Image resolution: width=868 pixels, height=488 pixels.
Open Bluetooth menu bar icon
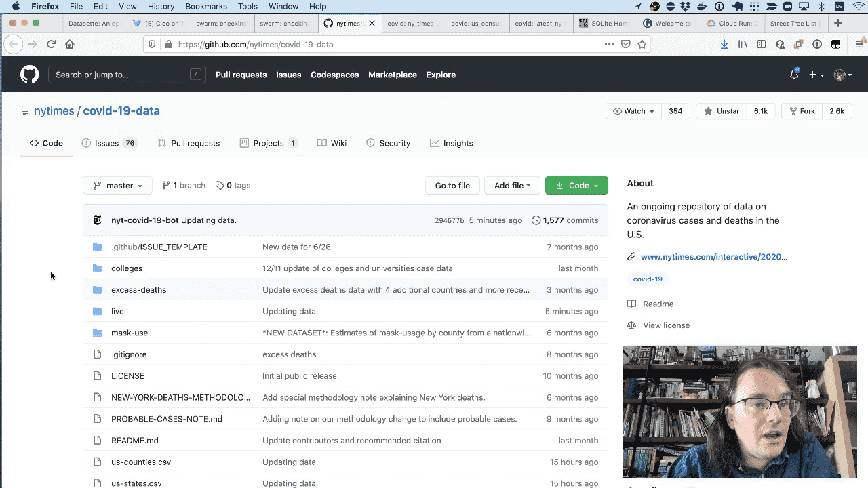821,7
